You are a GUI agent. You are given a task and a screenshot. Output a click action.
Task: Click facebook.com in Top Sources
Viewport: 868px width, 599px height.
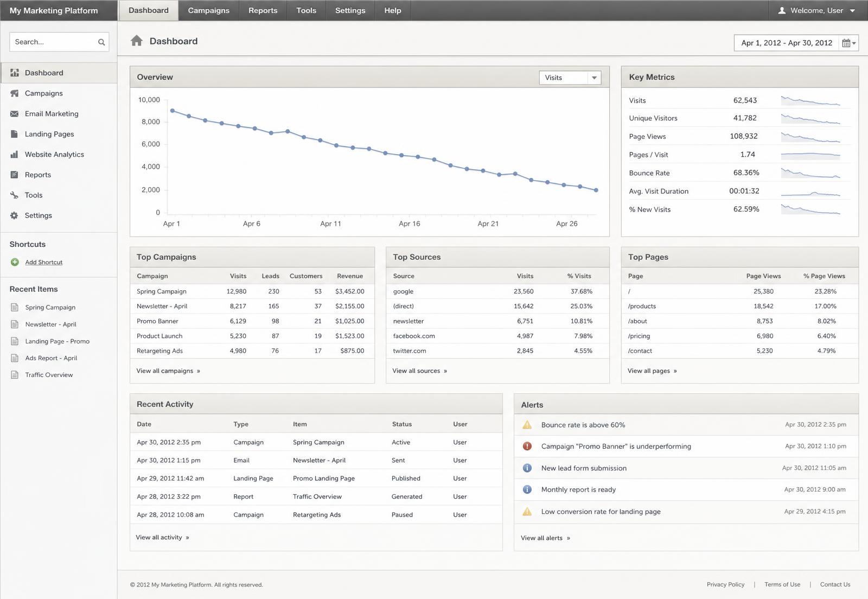tap(414, 336)
